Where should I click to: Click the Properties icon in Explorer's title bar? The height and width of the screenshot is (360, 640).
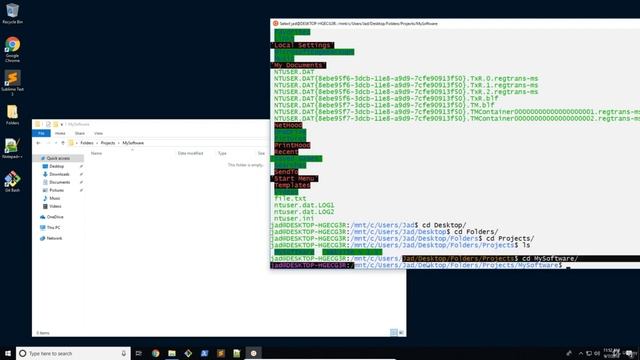[48, 124]
